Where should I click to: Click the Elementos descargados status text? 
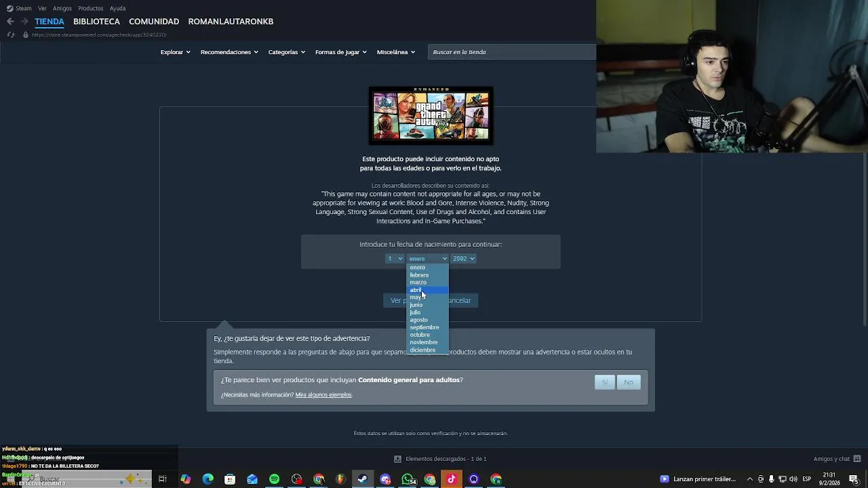click(446, 459)
